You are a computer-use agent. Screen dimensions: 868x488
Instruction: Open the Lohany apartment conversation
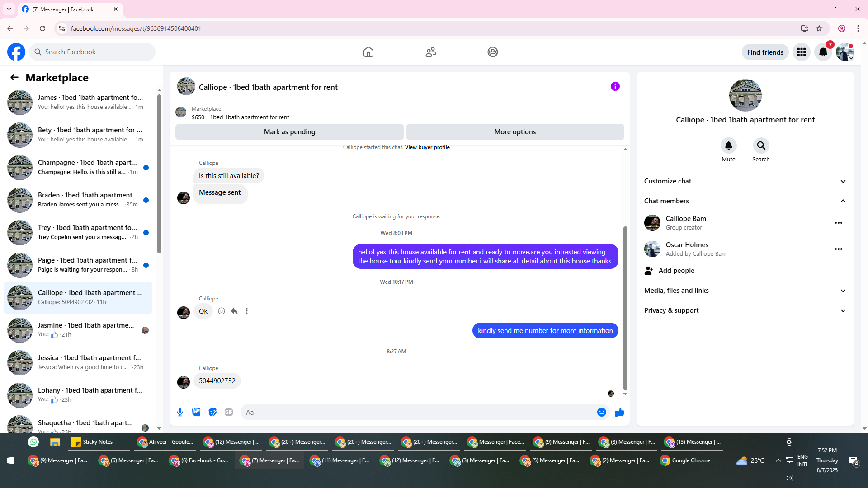click(78, 395)
